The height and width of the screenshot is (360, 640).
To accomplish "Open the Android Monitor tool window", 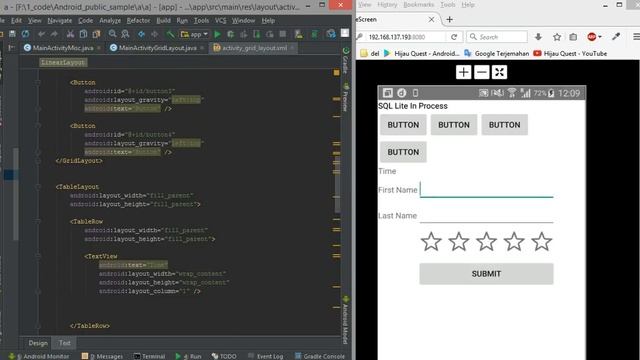I will [x=40, y=356].
